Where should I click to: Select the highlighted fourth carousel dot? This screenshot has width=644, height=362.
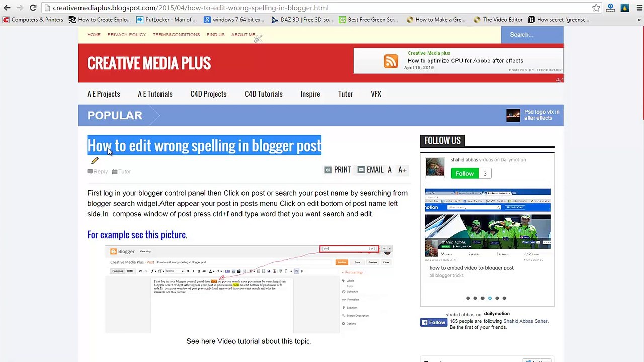[490, 298]
